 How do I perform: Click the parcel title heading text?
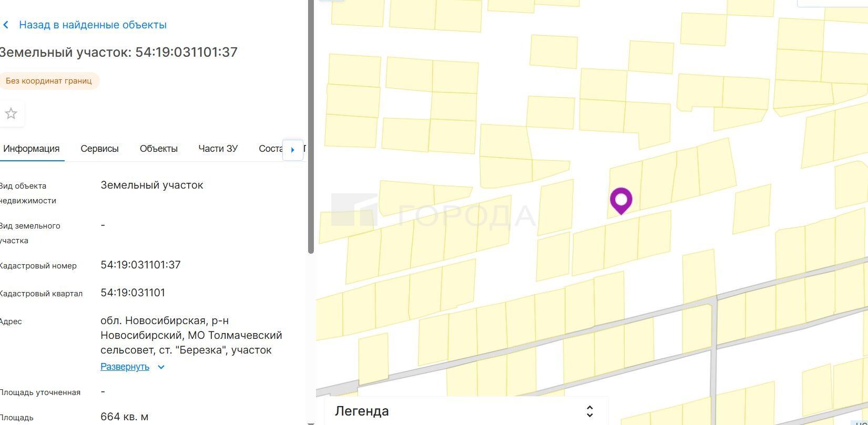coord(118,52)
